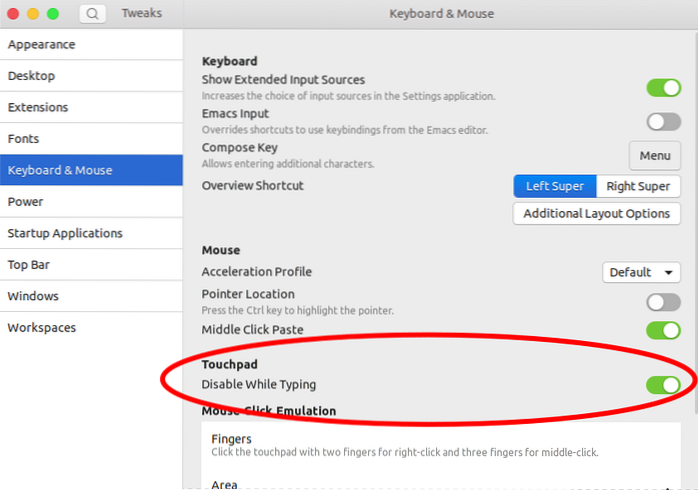Select Left Super overview shortcut
The height and width of the screenshot is (490, 698).
point(555,186)
